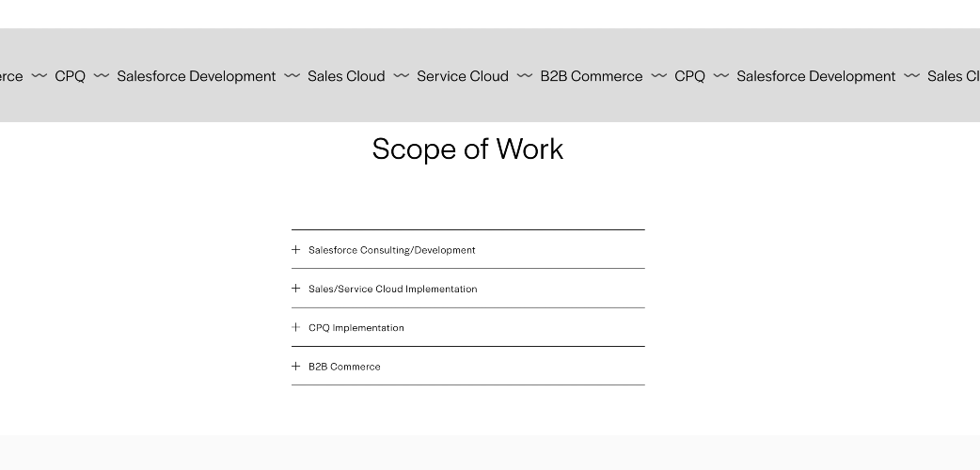Open the CPQ Implementation accordion label
980x470 pixels.
click(x=356, y=327)
